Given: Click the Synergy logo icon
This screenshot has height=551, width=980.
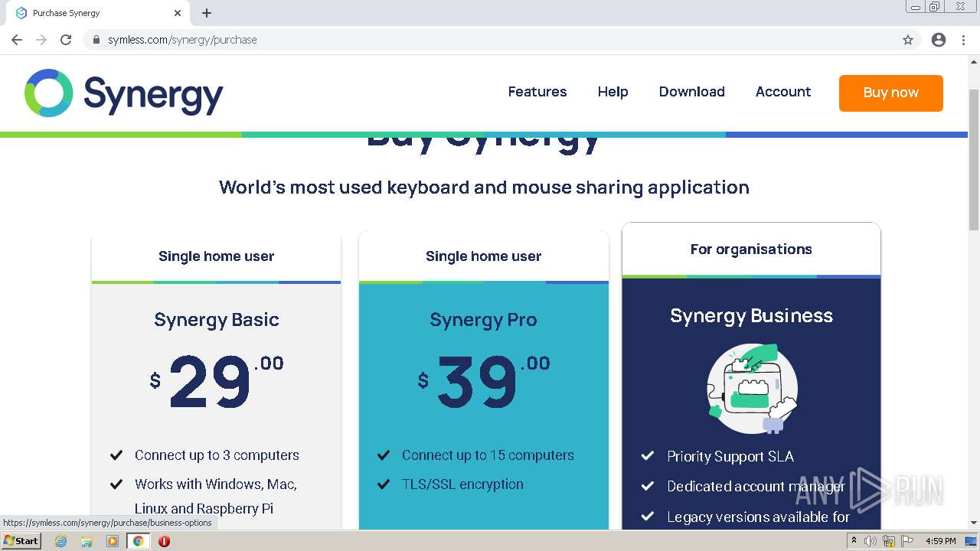Looking at the screenshot, I should 49,93.
